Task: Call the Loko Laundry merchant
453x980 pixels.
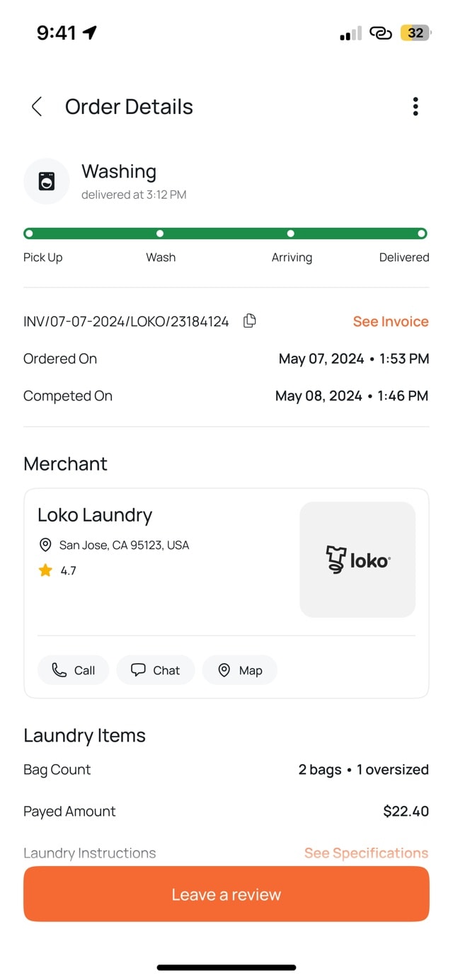Action: click(x=74, y=670)
